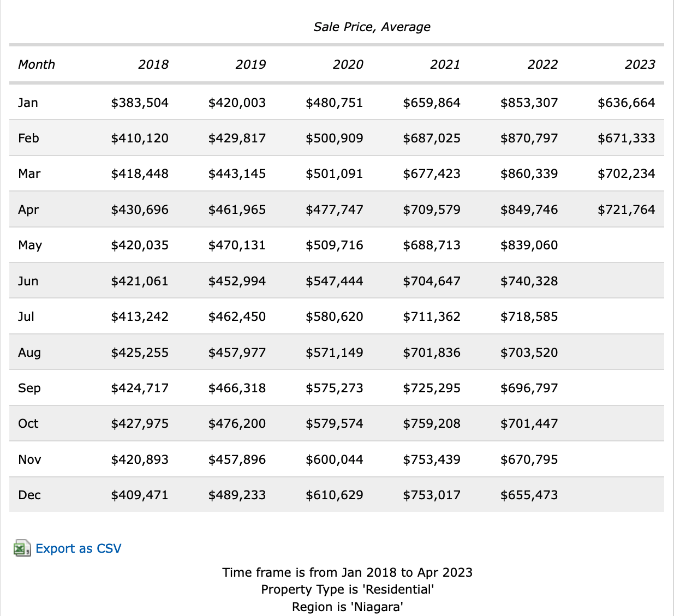Click the Dec row label
The width and height of the screenshot is (680, 616).
click(29, 495)
